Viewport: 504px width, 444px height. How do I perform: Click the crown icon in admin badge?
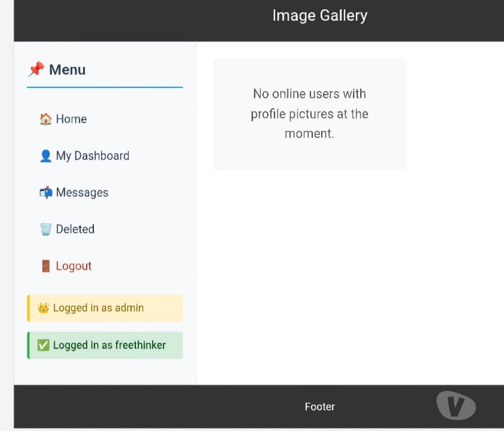click(43, 308)
